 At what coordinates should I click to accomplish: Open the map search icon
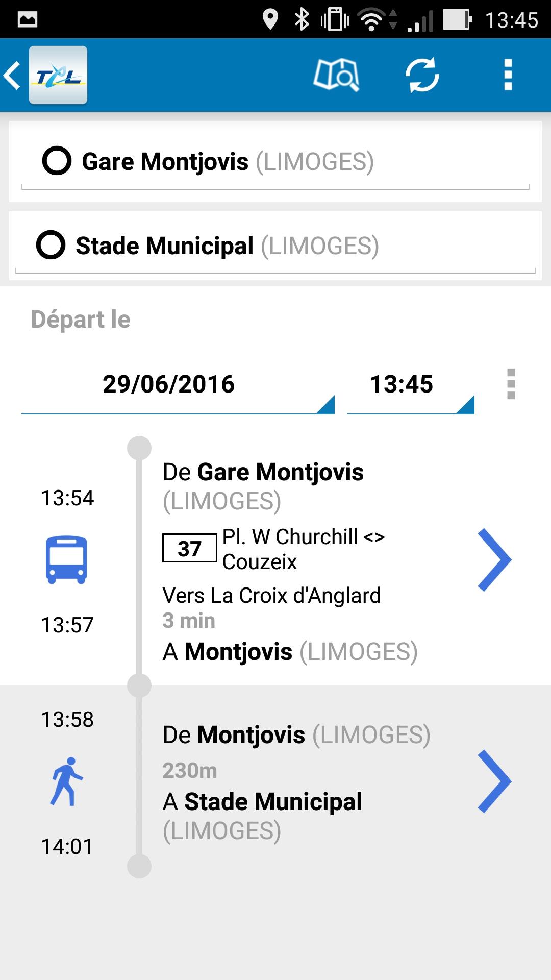pyautogui.click(x=336, y=75)
